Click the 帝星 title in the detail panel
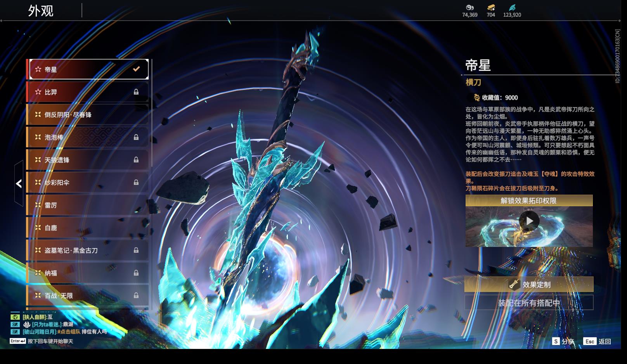 (478, 65)
